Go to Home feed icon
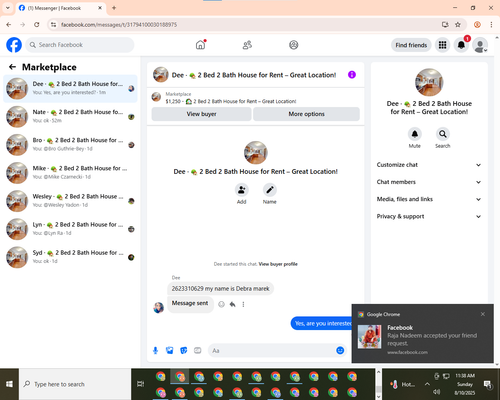The image size is (500, 400). (x=200, y=45)
